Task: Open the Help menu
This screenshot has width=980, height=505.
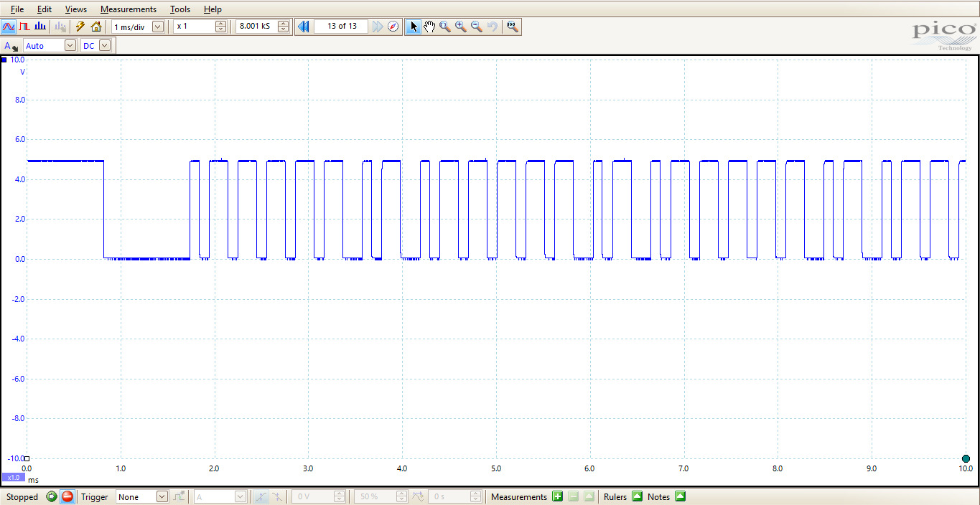Action: pyautogui.click(x=213, y=9)
